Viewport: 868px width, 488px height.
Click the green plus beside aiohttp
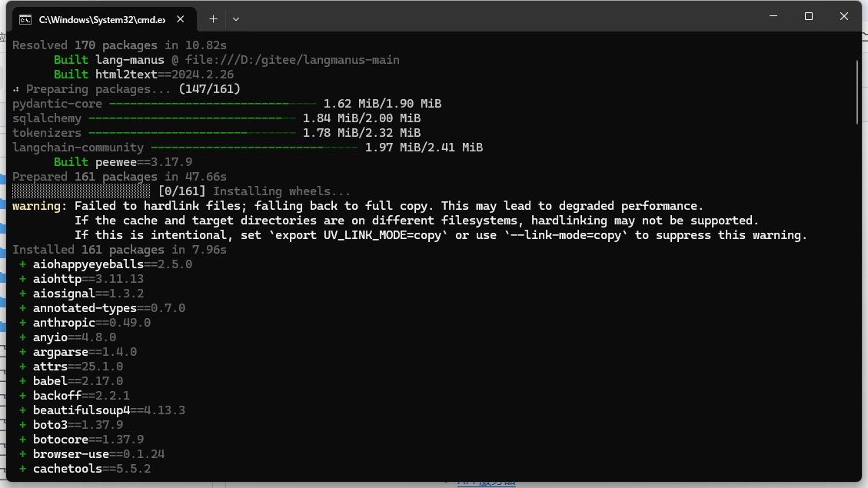[x=23, y=279]
